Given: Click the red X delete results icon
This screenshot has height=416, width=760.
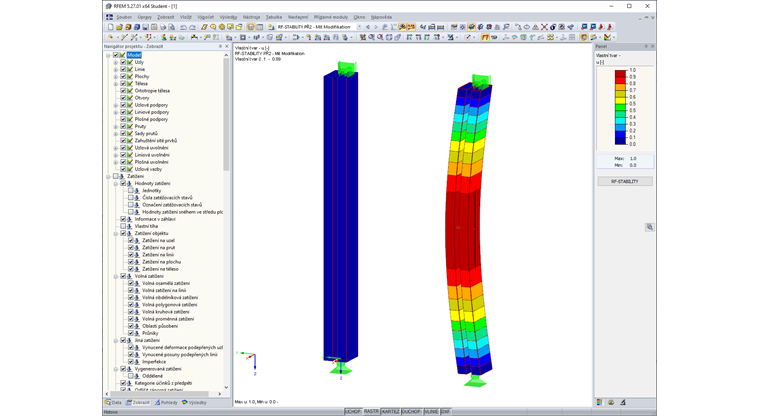Looking at the screenshot, I should pos(544,27).
